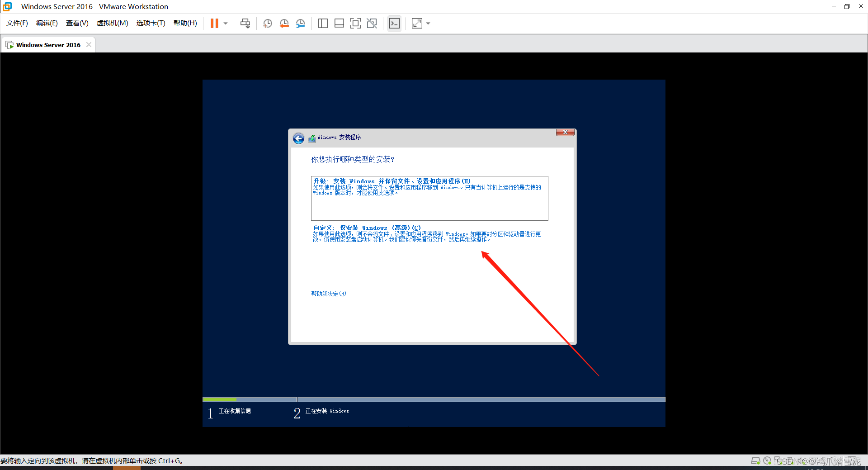Open the 帮助我决定(H) help link

tap(329, 294)
